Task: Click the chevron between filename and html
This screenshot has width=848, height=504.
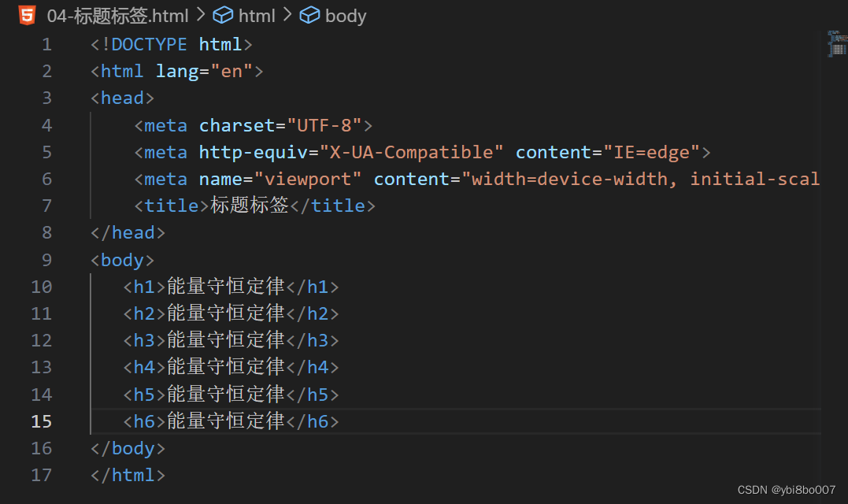Action: click(x=202, y=15)
